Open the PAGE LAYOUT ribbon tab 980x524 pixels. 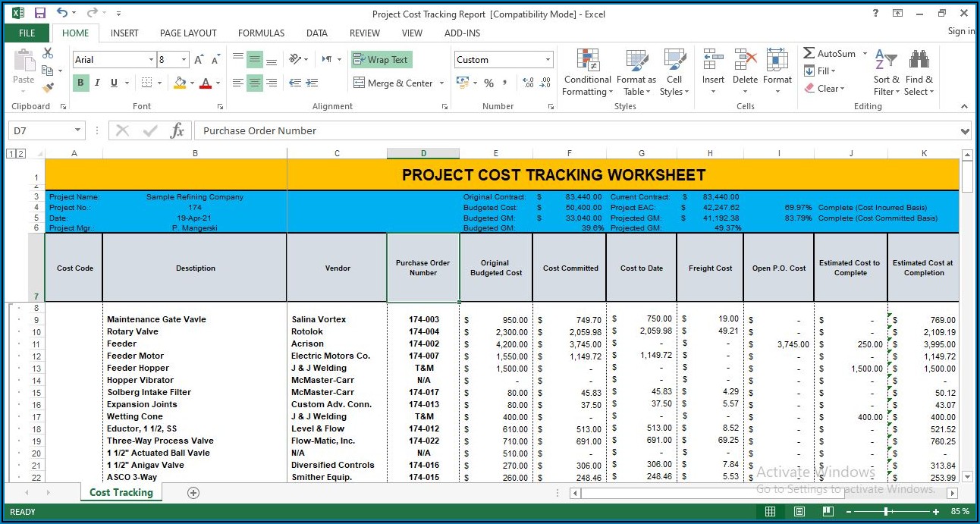click(188, 33)
